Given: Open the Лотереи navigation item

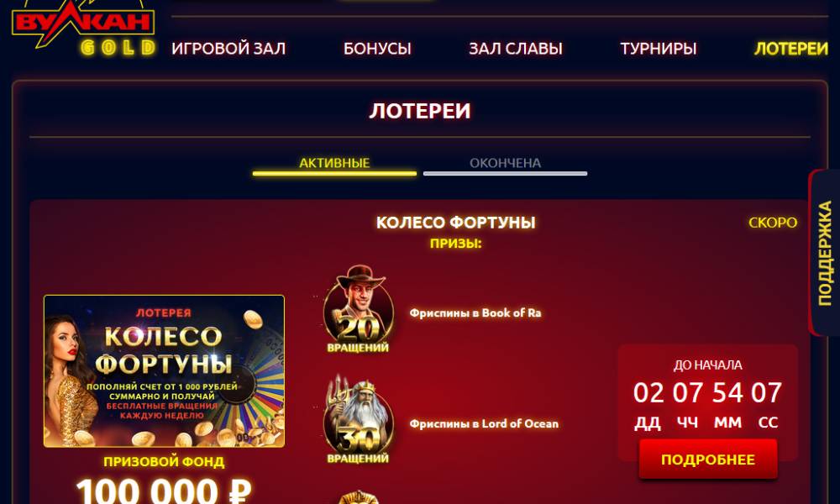Looking at the screenshot, I should tap(791, 49).
